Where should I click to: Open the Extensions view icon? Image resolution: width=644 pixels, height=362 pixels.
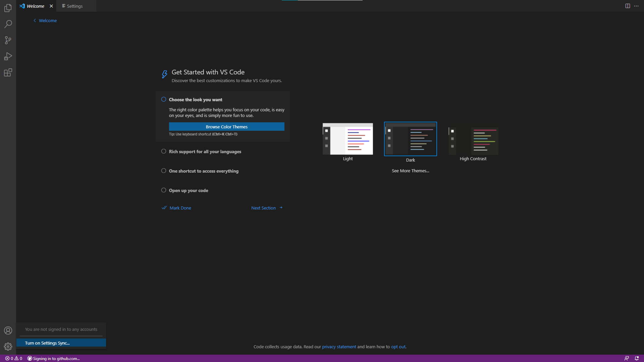8,72
